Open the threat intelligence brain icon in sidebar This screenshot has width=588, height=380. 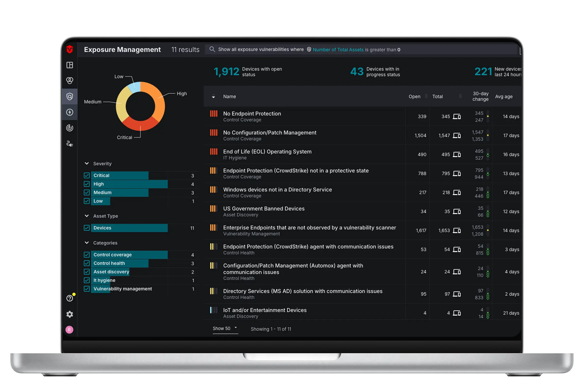70,81
